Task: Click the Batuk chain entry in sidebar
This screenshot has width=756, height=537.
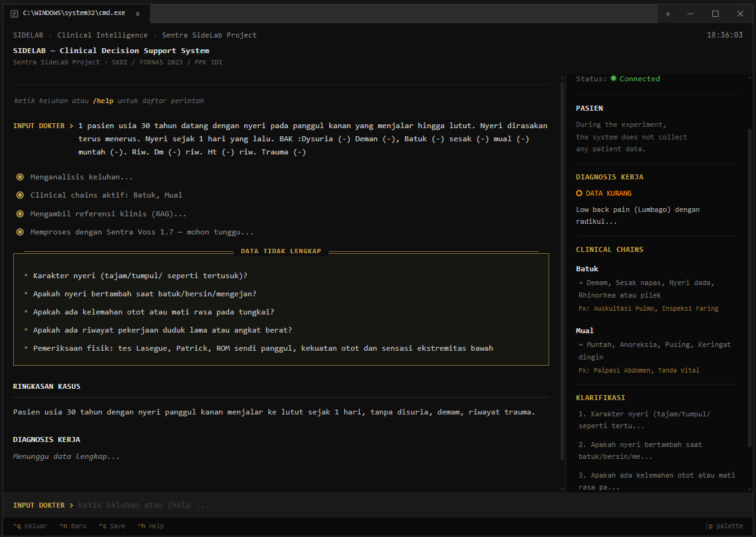Action: (587, 269)
